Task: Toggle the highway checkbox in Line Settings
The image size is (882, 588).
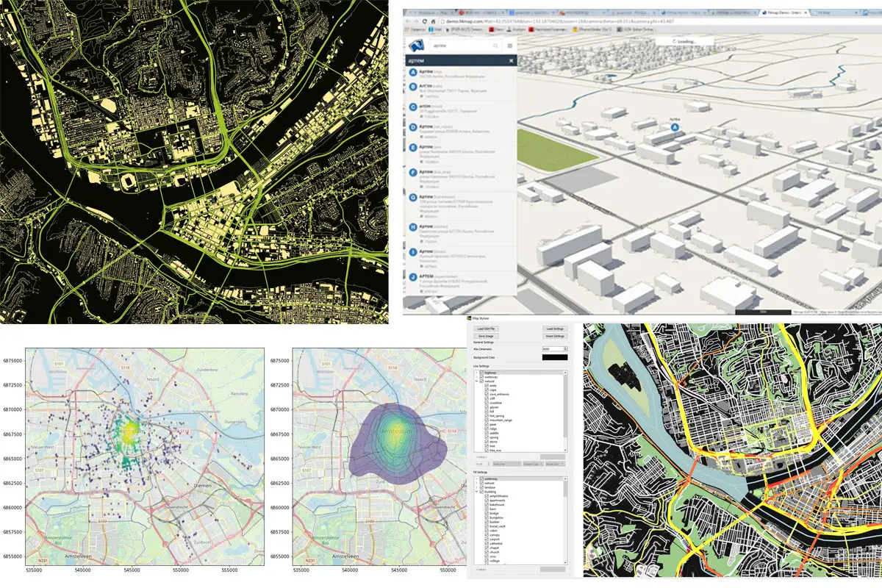Action: point(481,373)
